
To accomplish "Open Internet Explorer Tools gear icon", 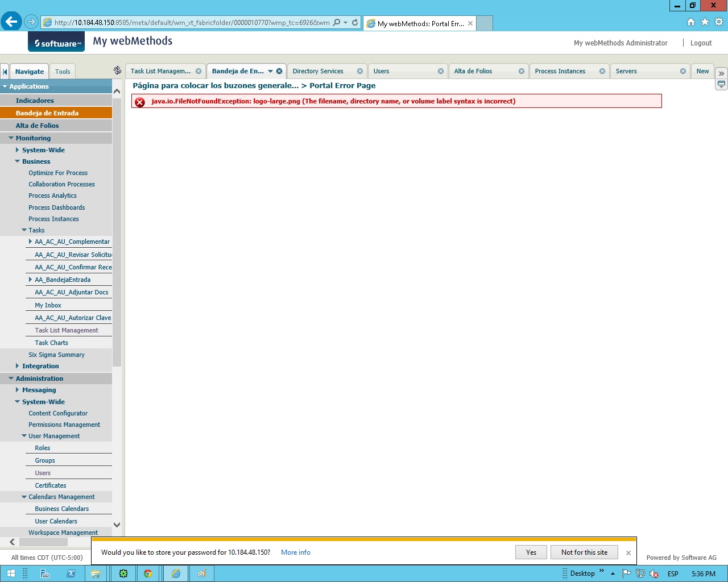I will tap(719, 22).
